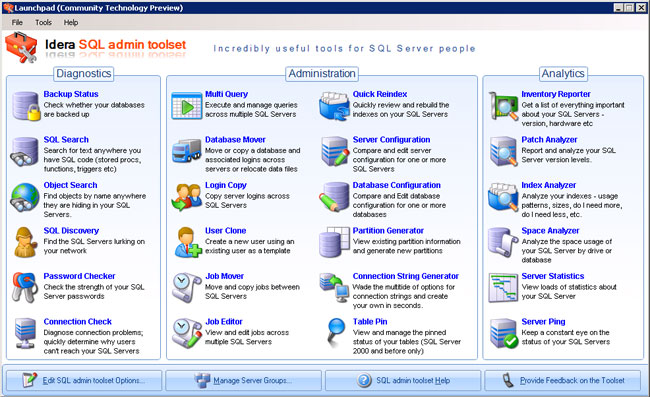This screenshot has height=397, width=650.
Task: Click the Server Configuration title link
Action: click(x=391, y=140)
